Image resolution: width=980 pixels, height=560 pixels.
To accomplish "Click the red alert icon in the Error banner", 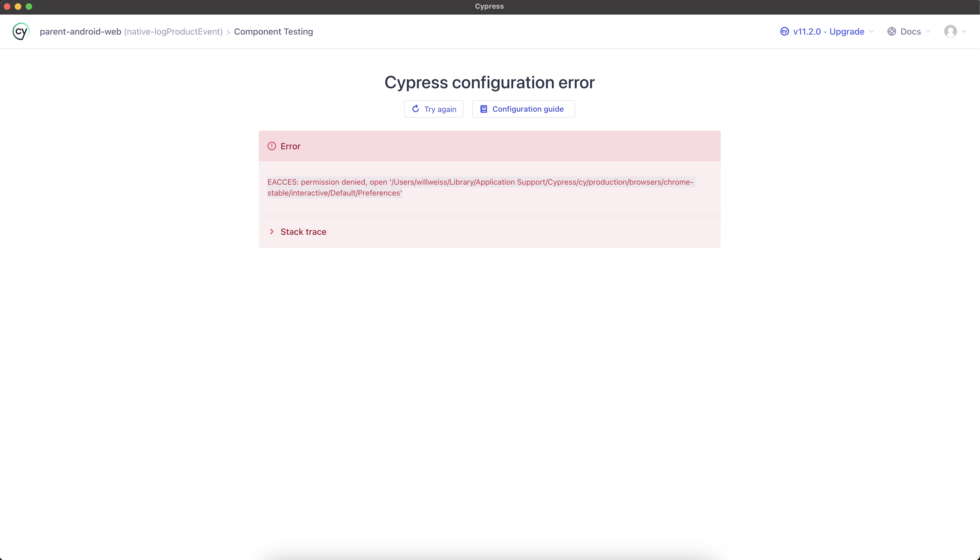I will tap(272, 146).
